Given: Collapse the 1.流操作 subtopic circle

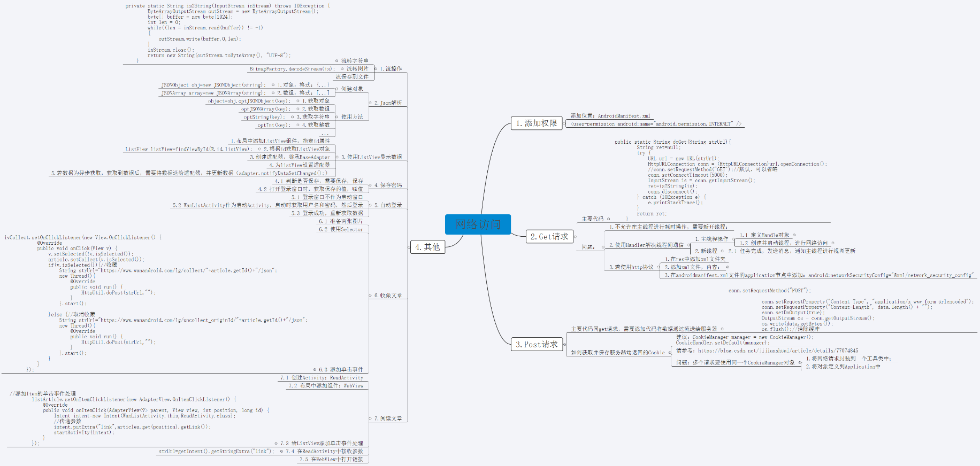Looking at the screenshot, I should (x=376, y=69).
